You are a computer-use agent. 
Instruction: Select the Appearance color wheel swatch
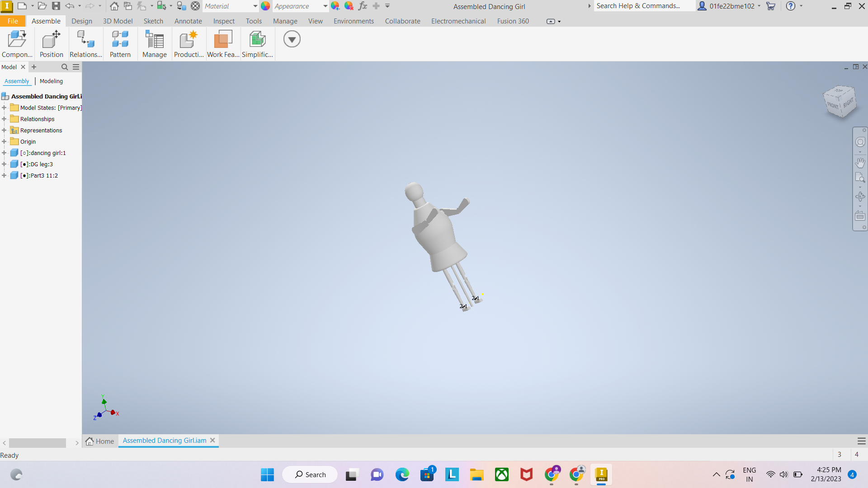click(x=265, y=6)
